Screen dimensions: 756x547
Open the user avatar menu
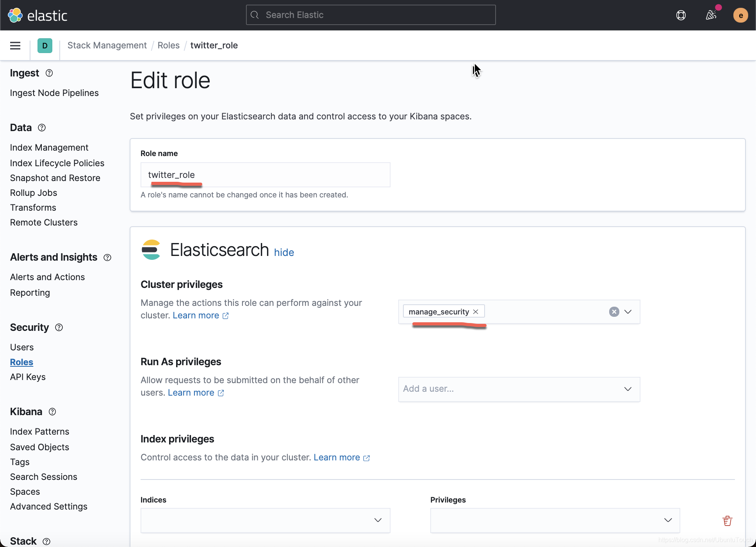(740, 15)
